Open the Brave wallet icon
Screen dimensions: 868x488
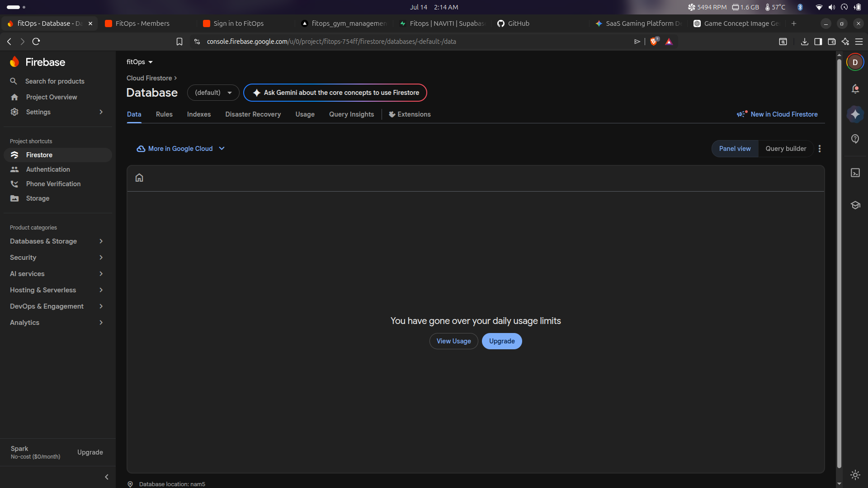pos(832,42)
